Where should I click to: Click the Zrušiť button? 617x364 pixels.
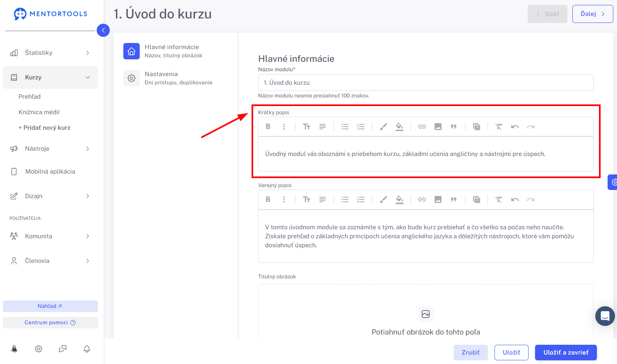coord(471,353)
